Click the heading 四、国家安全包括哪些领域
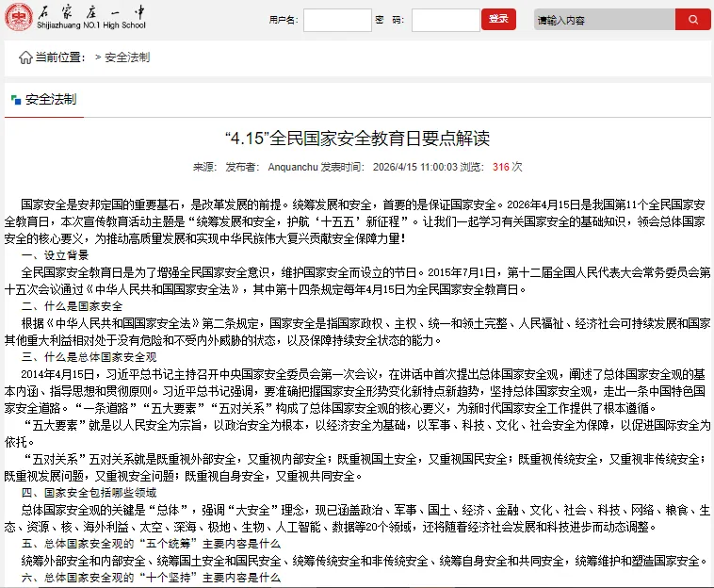 (89, 493)
